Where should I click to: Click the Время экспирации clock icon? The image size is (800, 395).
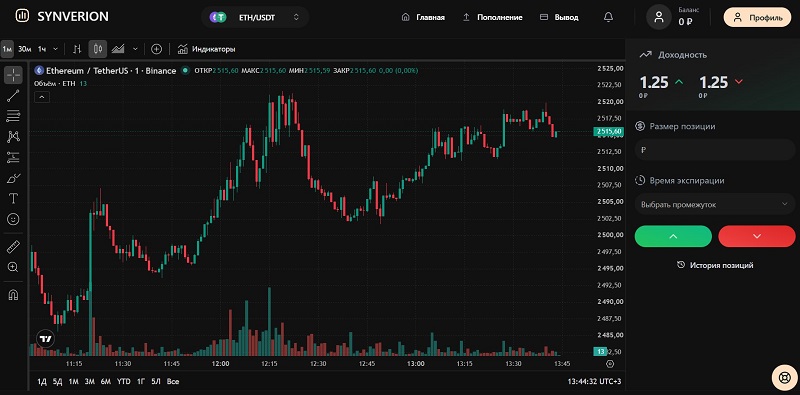click(x=640, y=180)
